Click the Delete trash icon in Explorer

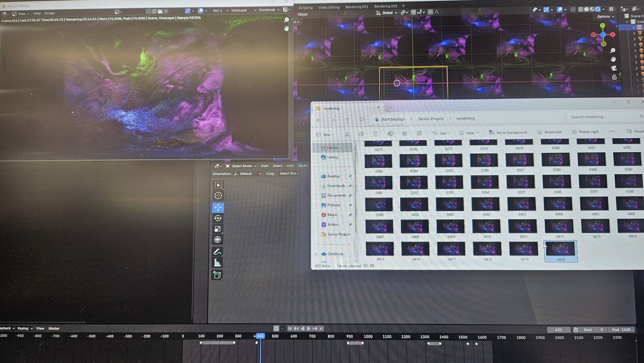(x=419, y=134)
